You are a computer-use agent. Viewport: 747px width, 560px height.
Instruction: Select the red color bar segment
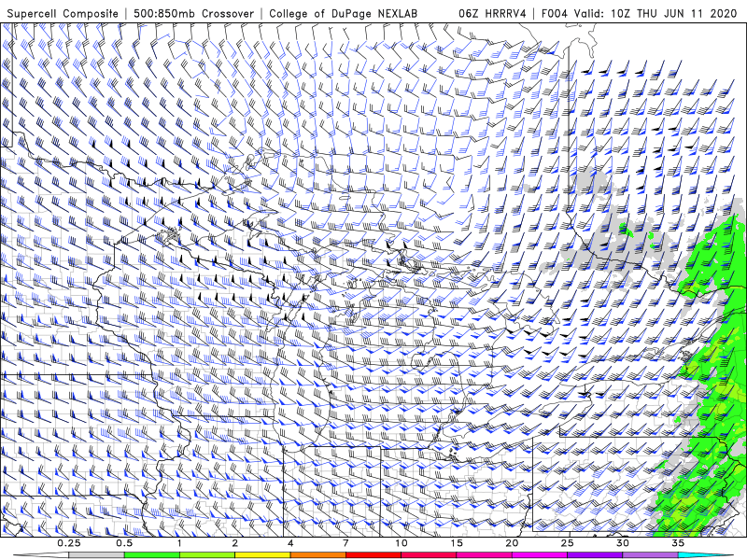pyautogui.click(x=373, y=555)
